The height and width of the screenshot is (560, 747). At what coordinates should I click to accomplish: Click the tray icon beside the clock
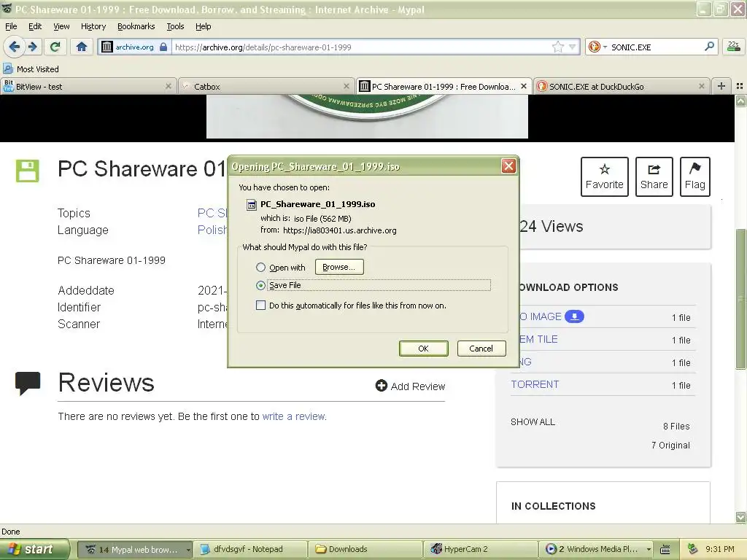[692, 549]
